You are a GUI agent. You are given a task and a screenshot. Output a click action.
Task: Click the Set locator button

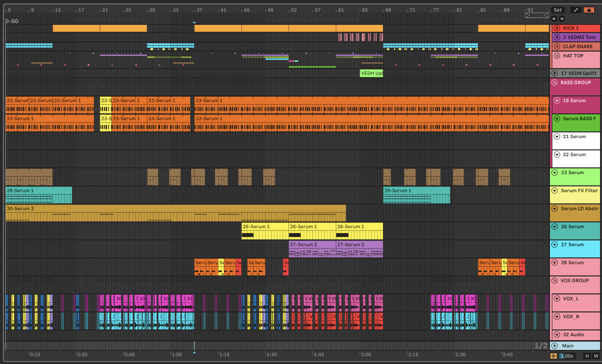[557, 10]
